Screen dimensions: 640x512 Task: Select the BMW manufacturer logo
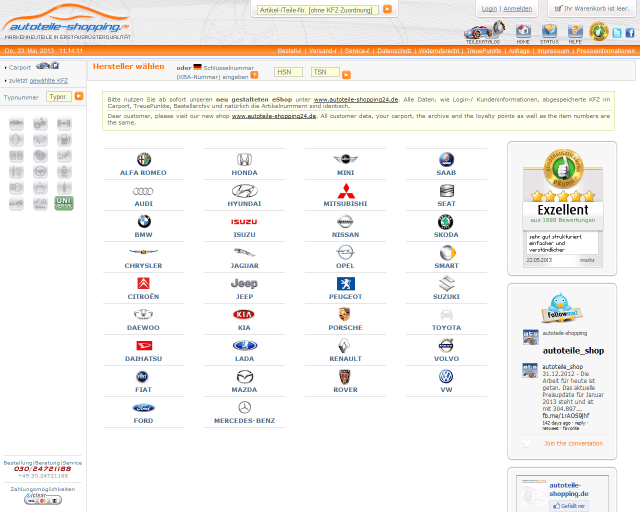tap(144, 221)
